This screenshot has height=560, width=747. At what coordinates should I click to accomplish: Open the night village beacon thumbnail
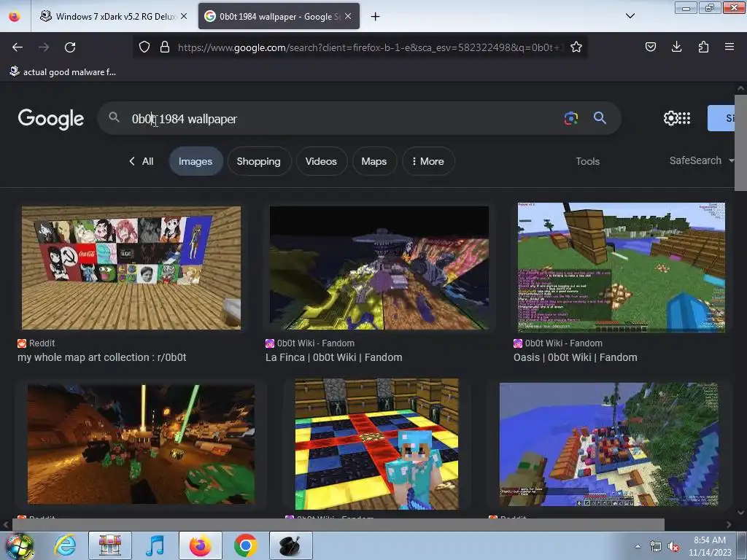click(141, 444)
